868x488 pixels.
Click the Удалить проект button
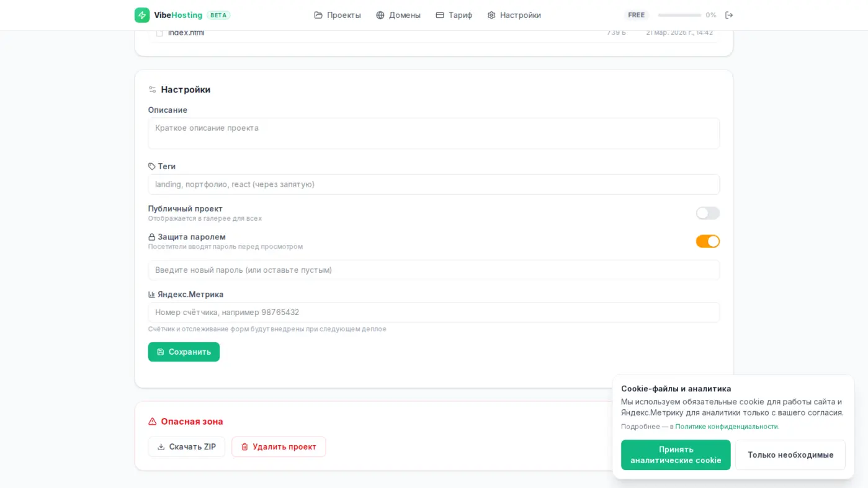click(279, 446)
